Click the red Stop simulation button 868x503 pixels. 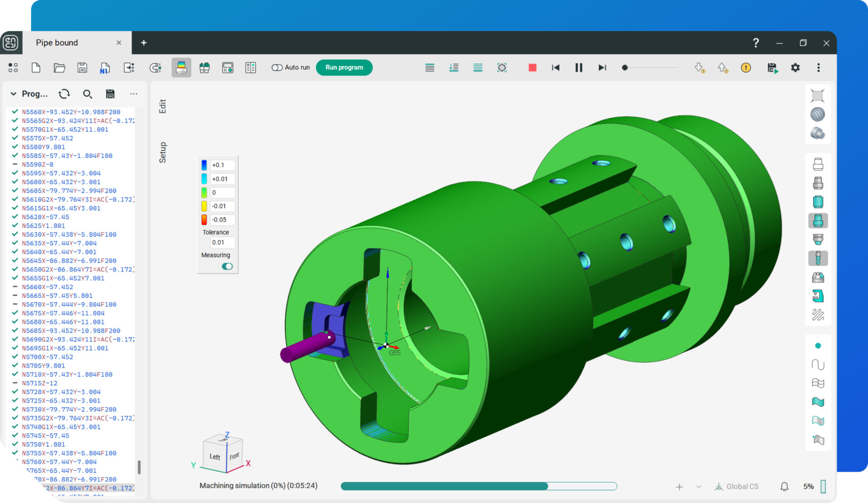(x=532, y=67)
